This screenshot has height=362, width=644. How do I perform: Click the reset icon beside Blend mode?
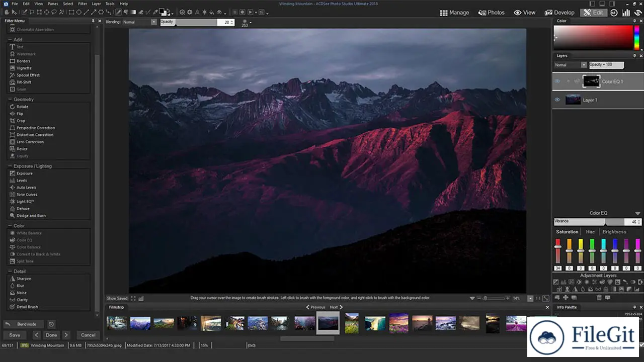point(51,324)
